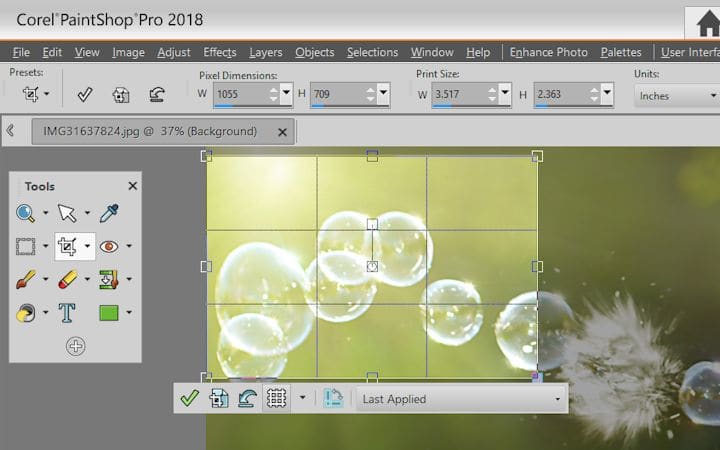
Task: Open the Layers menu
Action: pos(265,52)
